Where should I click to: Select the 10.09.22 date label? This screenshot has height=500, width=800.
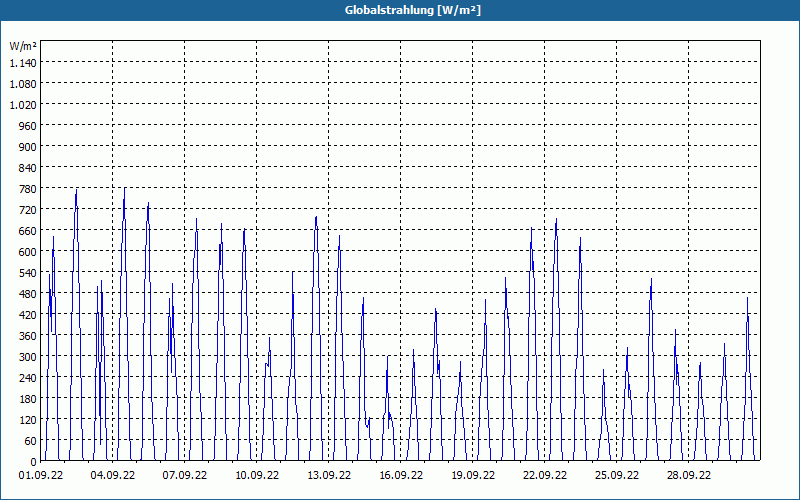(257, 476)
